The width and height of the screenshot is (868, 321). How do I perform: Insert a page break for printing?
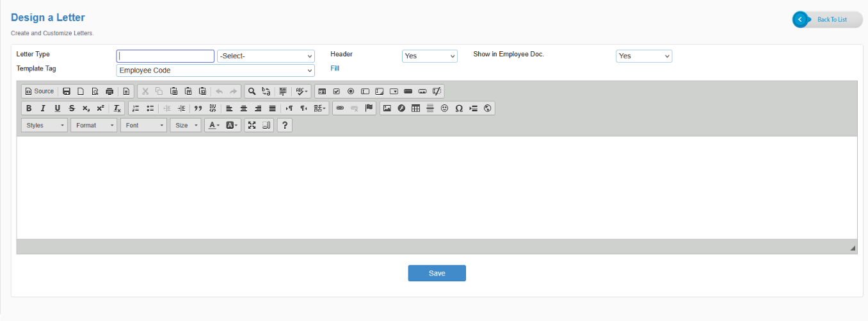tap(473, 108)
